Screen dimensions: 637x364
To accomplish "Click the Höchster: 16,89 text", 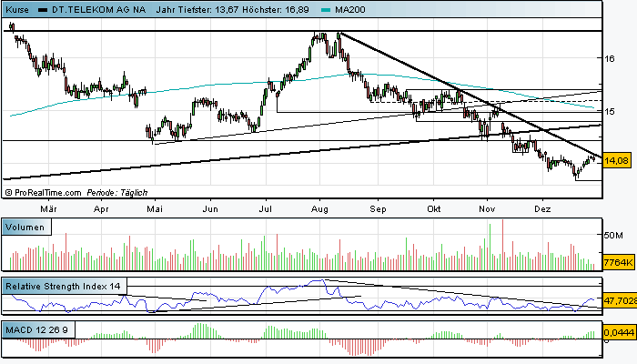I will (x=276, y=10).
